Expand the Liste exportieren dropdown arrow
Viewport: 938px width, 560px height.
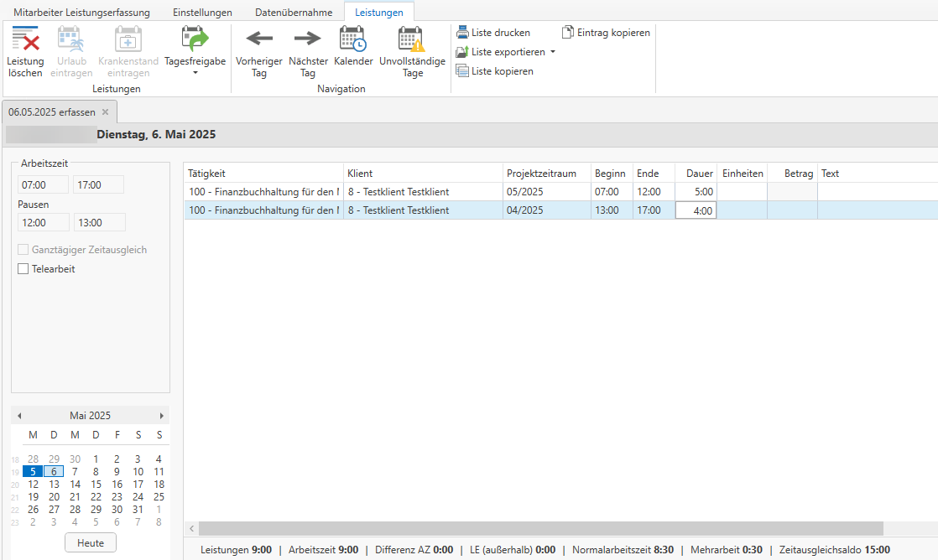click(x=552, y=52)
